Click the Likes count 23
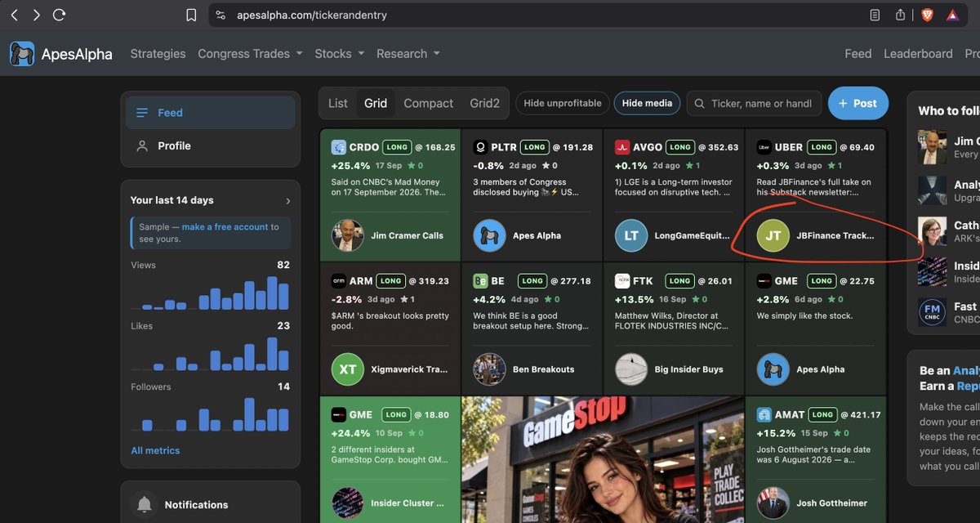980x523 pixels. point(283,326)
